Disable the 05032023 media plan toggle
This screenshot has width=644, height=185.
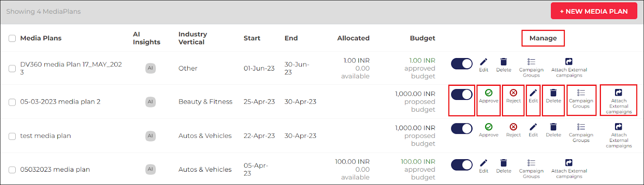point(462,165)
